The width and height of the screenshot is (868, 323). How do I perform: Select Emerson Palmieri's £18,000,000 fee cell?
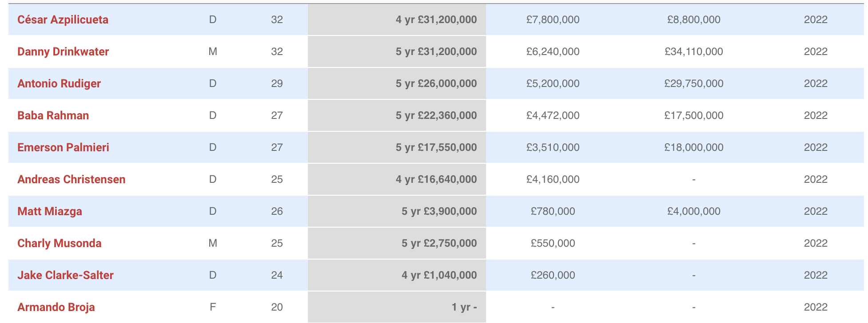[693, 147]
